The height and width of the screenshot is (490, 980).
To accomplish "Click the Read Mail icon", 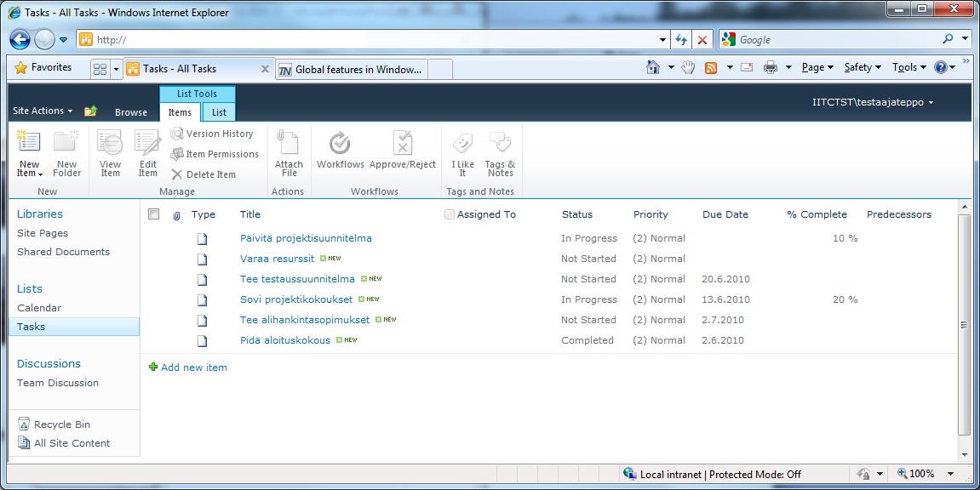I will point(747,67).
